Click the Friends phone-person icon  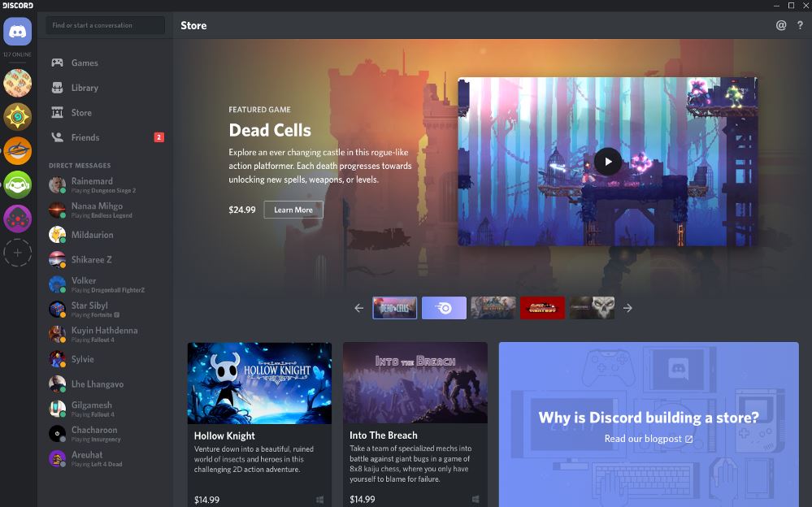point(58,137)
